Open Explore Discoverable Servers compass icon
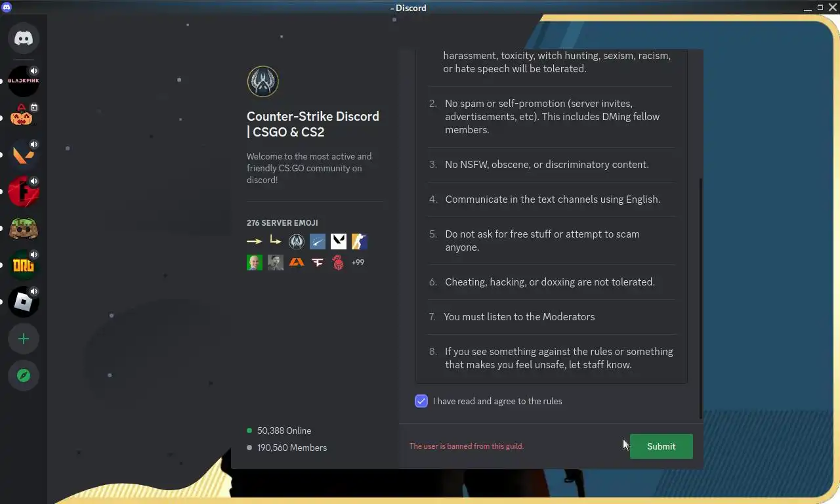Image resolution: width=840 pixels, height=504 pixels. (x=24, y=375)
